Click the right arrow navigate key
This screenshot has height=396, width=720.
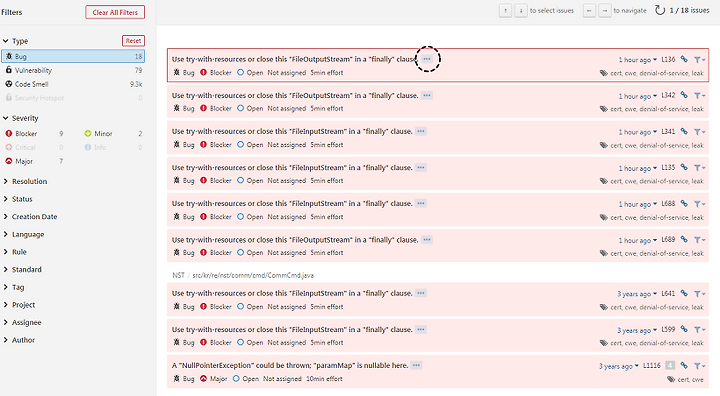605,11
